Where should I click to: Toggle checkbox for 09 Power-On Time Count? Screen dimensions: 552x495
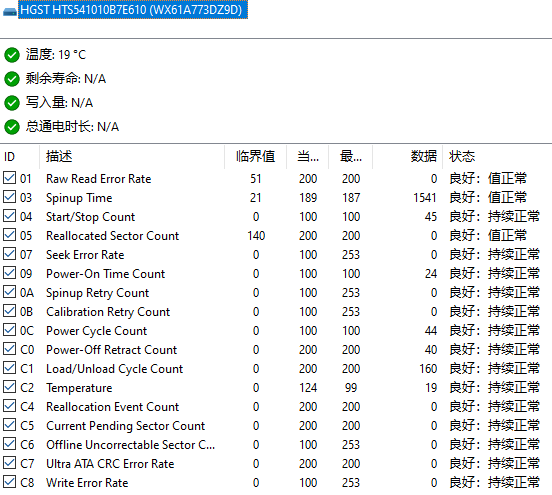(10, 273)
